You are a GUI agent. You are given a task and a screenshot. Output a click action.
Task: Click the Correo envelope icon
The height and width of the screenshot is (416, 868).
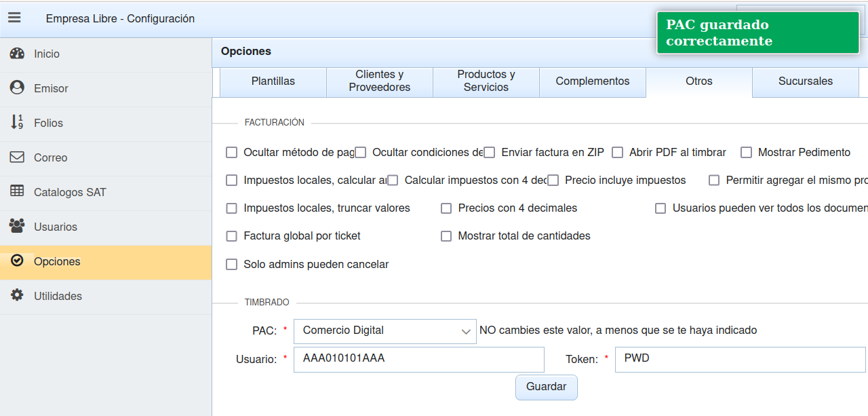coord(17,157)
